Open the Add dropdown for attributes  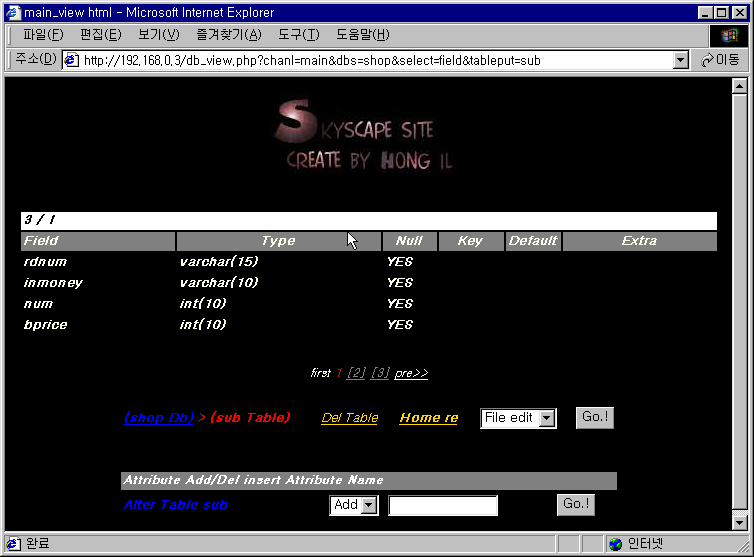coord(353,505)
